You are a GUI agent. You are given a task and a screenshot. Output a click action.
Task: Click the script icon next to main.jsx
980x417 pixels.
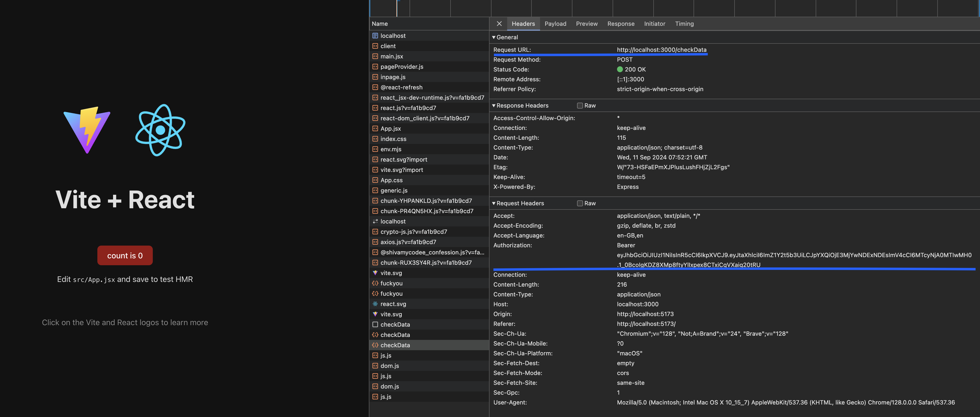point(375,56)
